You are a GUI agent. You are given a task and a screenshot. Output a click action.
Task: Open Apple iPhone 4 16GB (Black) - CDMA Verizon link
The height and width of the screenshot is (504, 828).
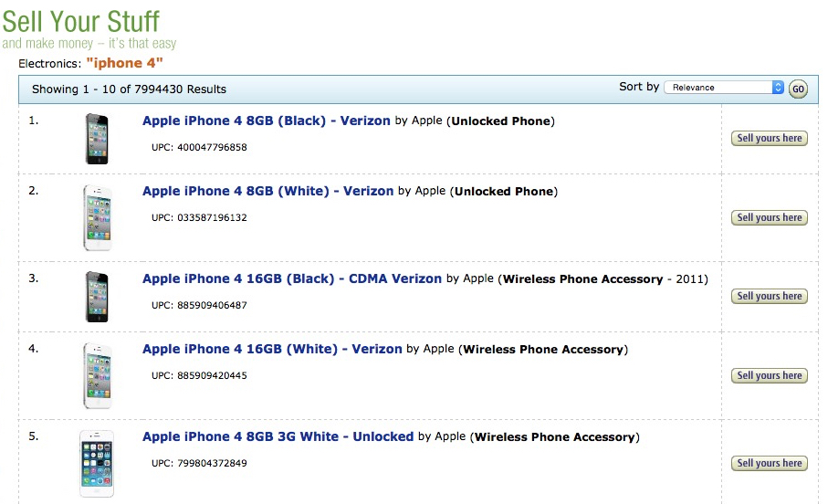292,279
